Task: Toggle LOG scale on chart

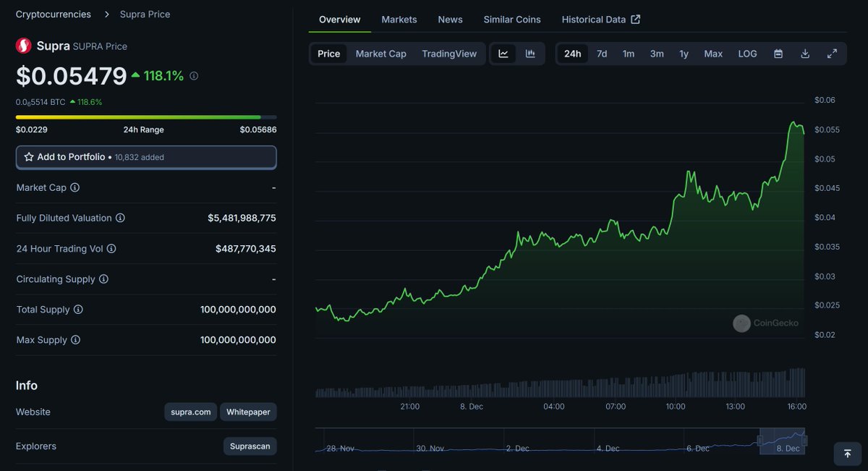Action: [747, 54]
